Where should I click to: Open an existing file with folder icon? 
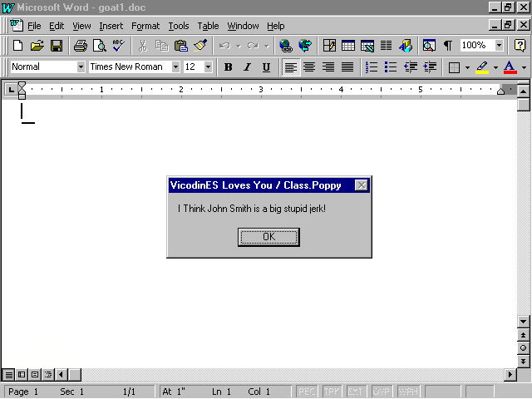[x=37, y=45]
